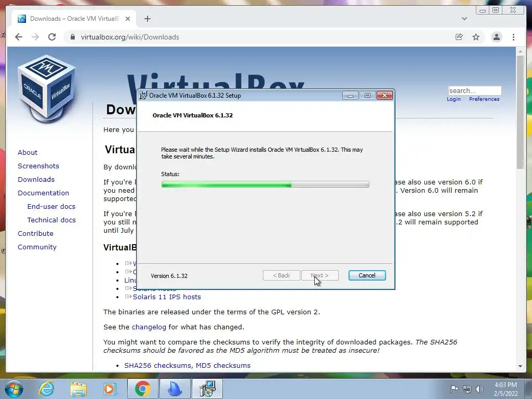Open the tab search chevron
532x399 pixels.
464,19
